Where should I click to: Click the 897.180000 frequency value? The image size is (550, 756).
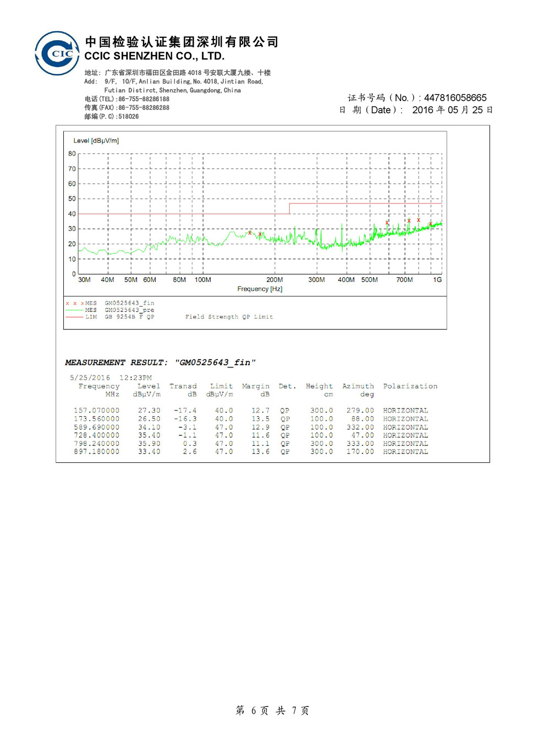click(x=96, y=452)
